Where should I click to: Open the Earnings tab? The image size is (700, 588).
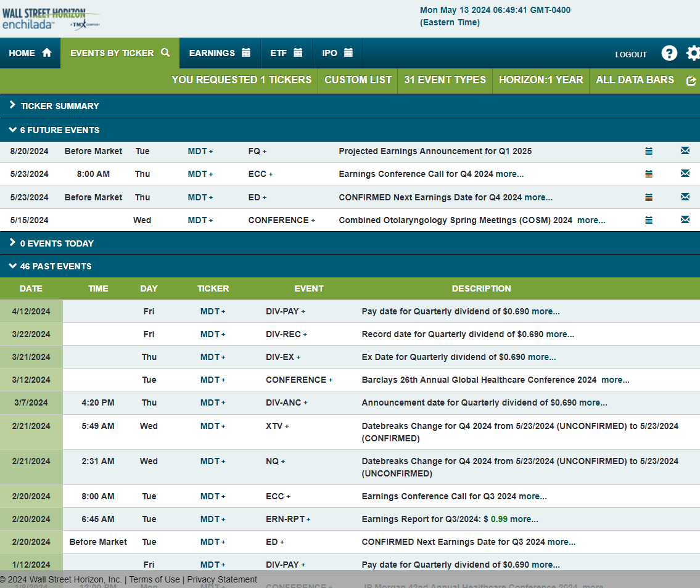tap(220, 53)
